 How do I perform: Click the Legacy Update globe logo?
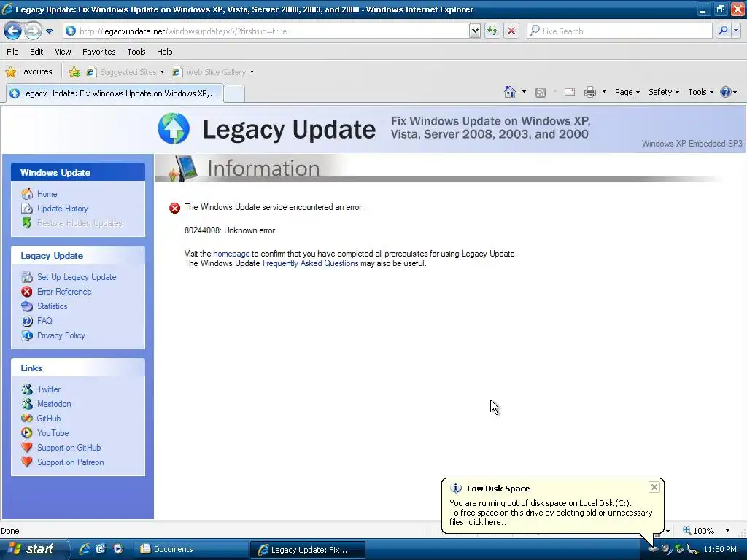tap(174, 128)
